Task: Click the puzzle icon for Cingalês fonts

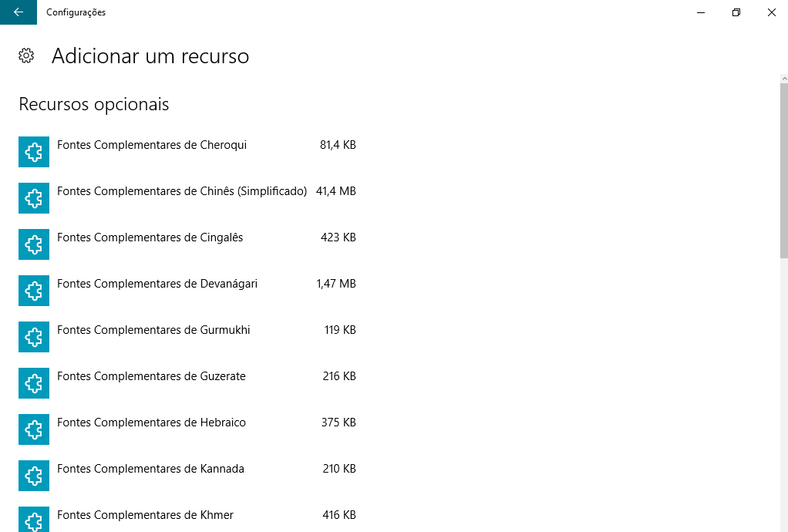Action: tap(34, 244)
